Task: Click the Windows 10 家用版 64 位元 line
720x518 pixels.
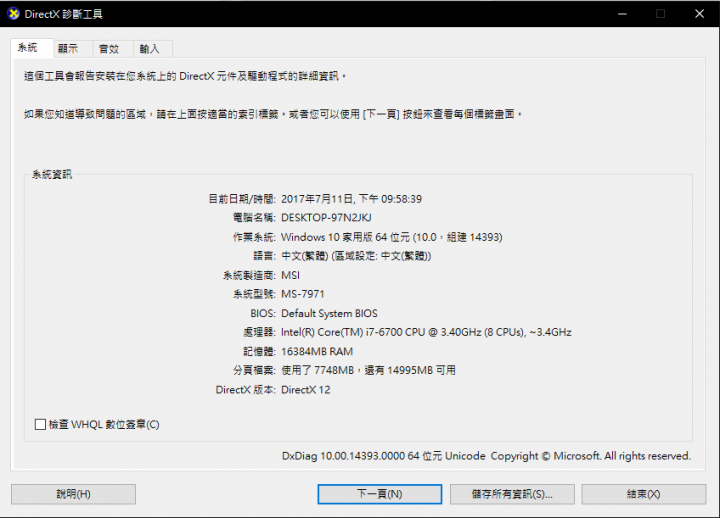Action: coord(392,237)
